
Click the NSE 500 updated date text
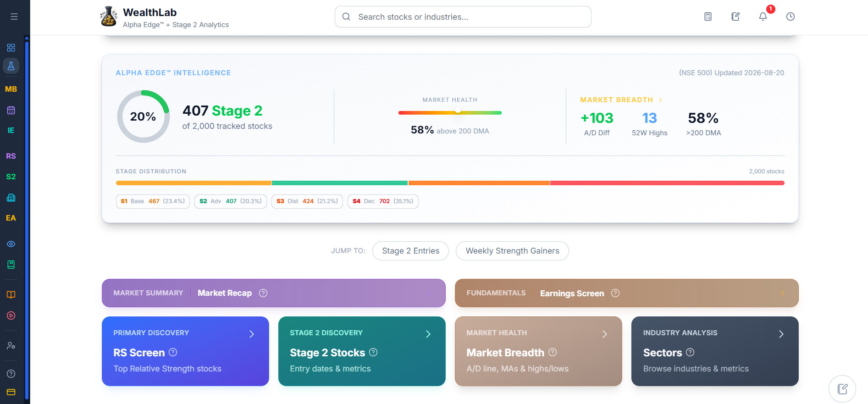point(732,73)
